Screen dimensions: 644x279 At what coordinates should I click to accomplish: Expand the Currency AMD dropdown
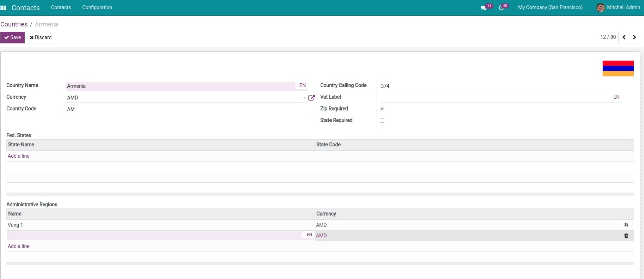[304, 98]
